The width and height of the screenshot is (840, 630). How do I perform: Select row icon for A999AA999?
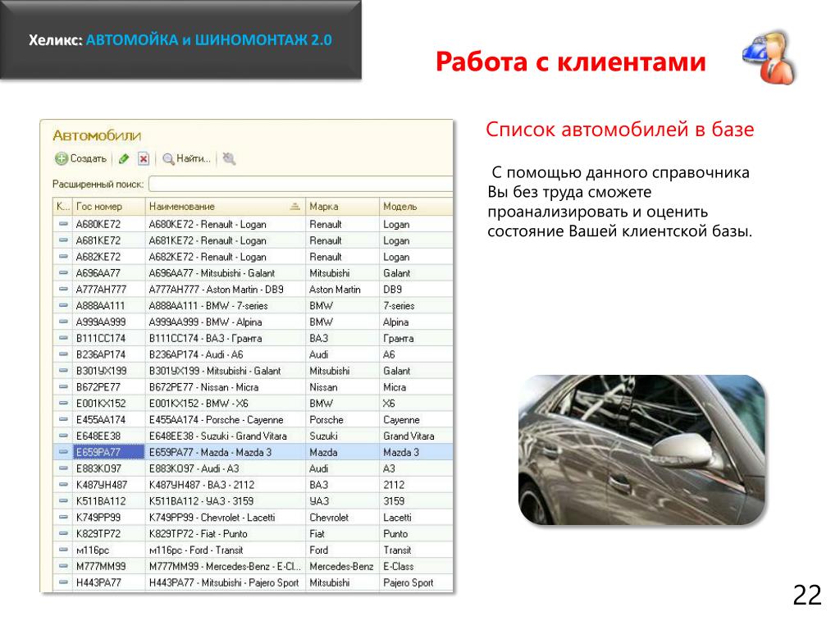point(63,322)
